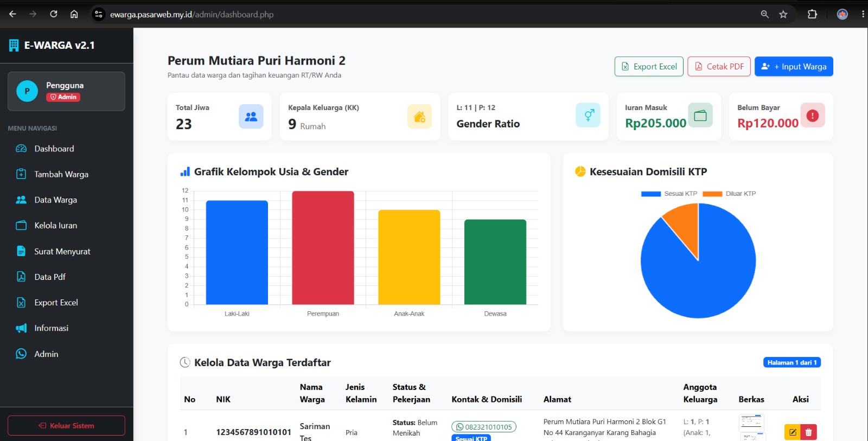This screenshot has height=441, width=868.
Task: Click the Cetak PDF button
Action: (719, 67)
